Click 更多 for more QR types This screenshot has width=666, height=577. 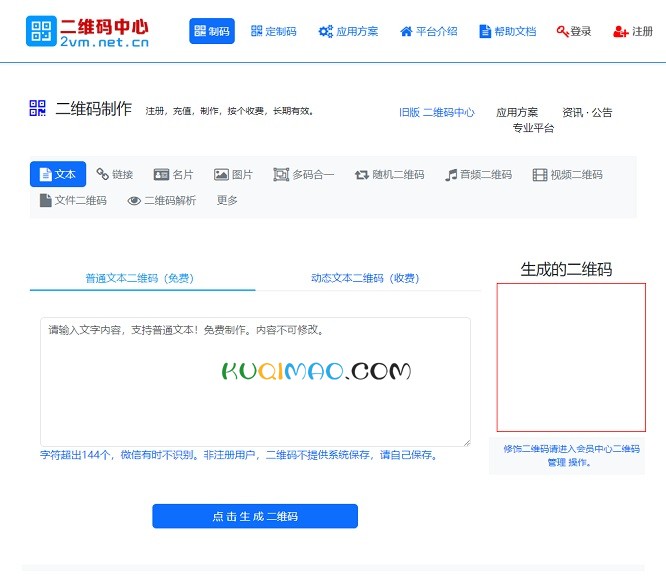[x=227, y=200]
